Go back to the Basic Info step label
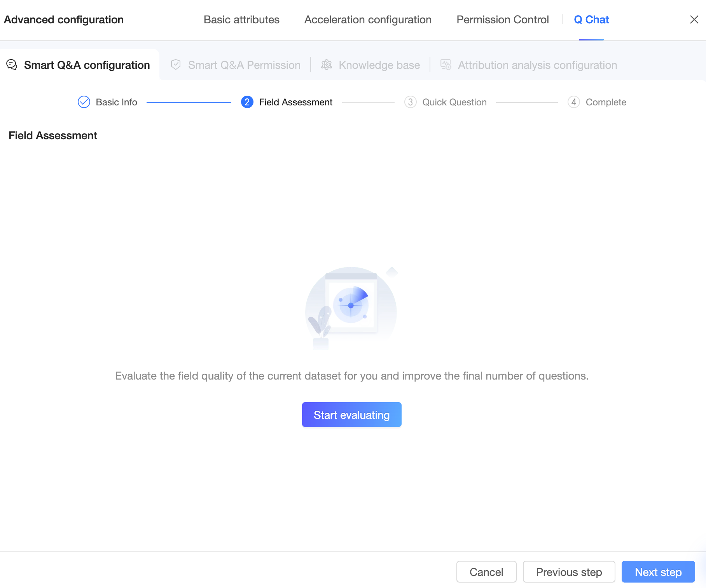The height and width of the screenshot is (588, 706). tap(117, 102)
